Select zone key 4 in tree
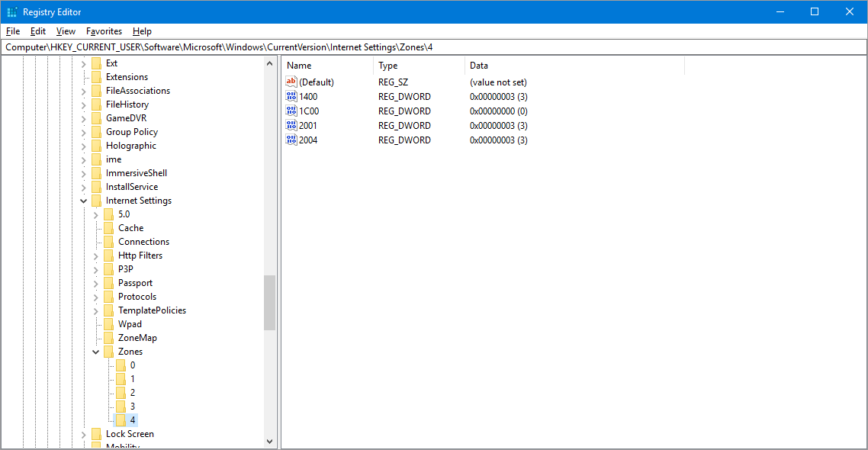The image size is (868, 450). click(132, 420)
